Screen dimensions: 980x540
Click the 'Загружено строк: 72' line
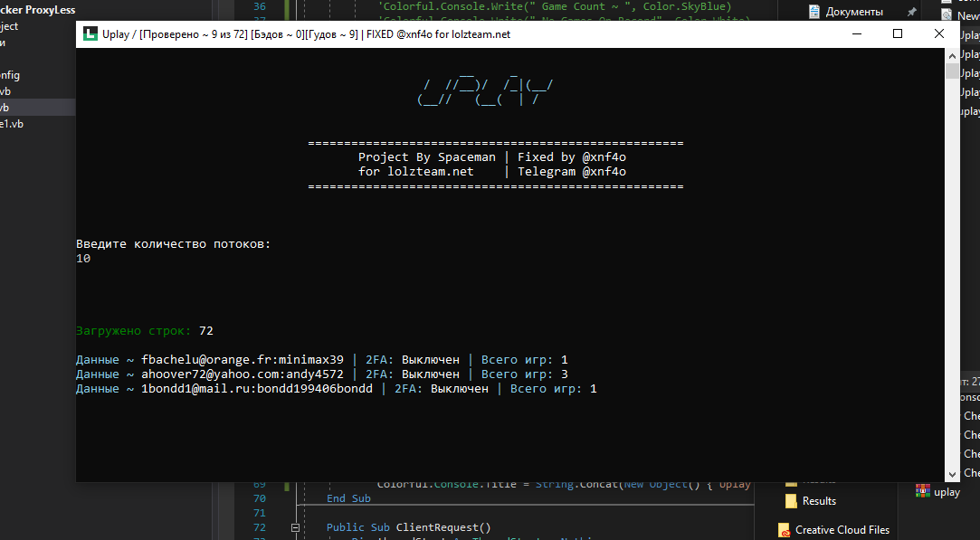[x=145, y=331]
